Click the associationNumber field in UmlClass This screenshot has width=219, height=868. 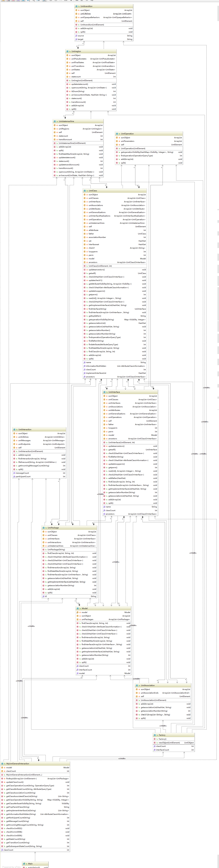pyautogui.click(x=115, y=237)
